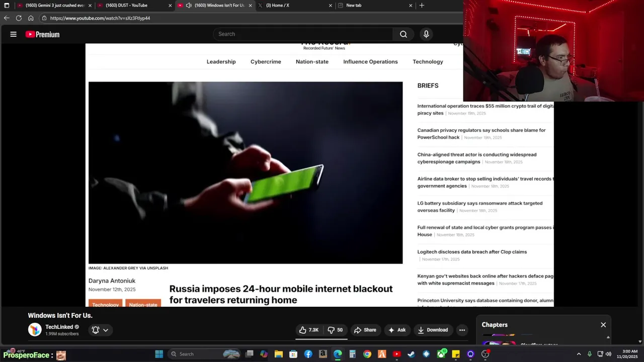644x362 pixels.
Task: Open browser home page icon
Action: click(31, 18)
